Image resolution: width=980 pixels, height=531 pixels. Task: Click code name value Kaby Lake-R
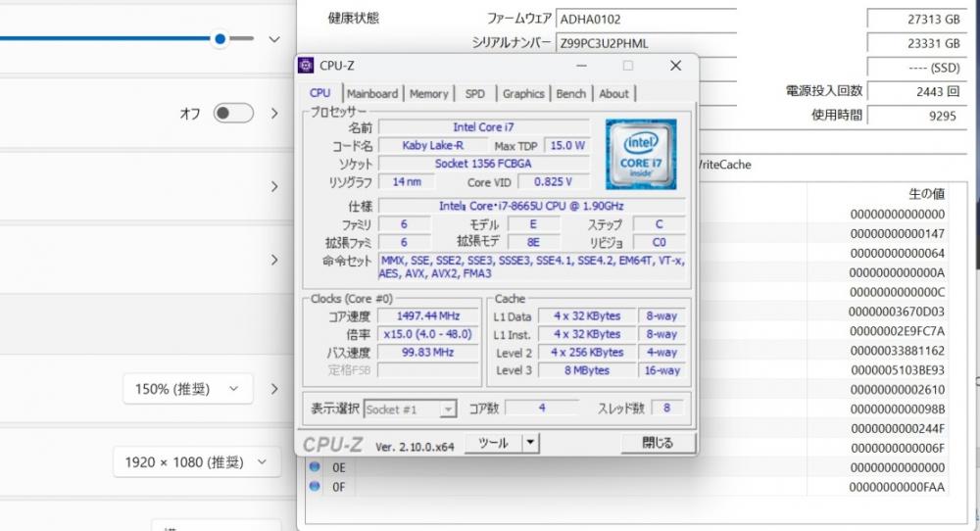click(432, 146)
